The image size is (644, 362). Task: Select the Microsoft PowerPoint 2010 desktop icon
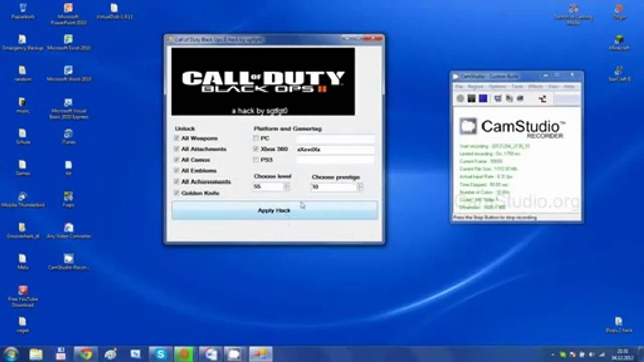[x=68, y=14]
